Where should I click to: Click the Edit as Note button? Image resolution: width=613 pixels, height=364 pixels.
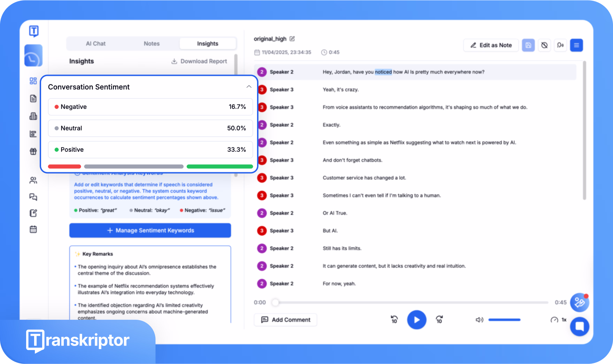click(x=491, y=45)
